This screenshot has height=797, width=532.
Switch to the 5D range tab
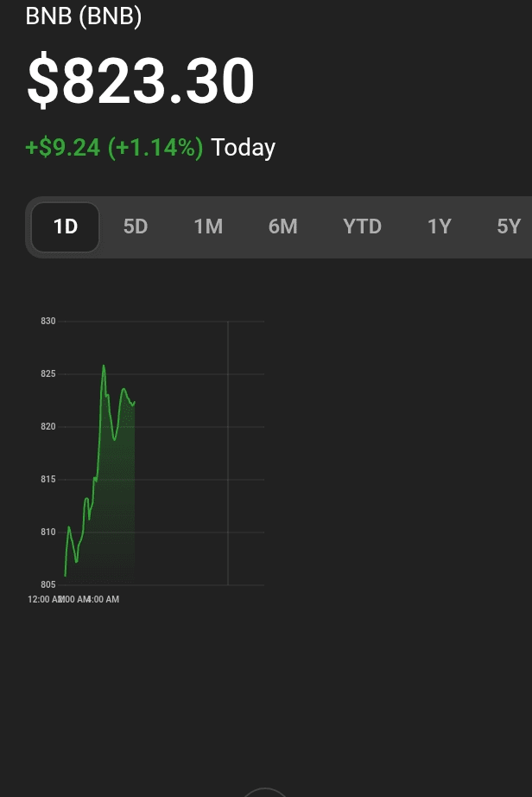(x=136, y=226)
